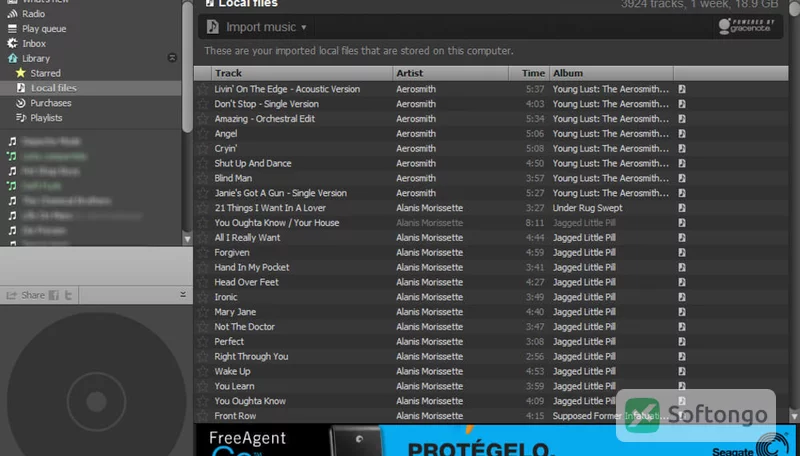Image resolution: width=800 pixels, height=456 pixels.
Task: Open Purchases in sidebar
Action: coord(51,103)
